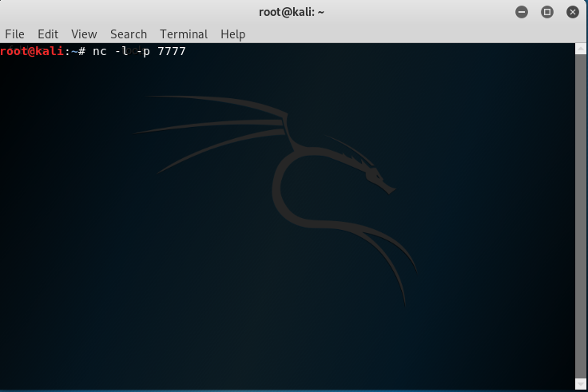The width and height of the screenshot is (588, 392).
Task: Click the vertical scrollbar track
Action: [x=581, y=216]
